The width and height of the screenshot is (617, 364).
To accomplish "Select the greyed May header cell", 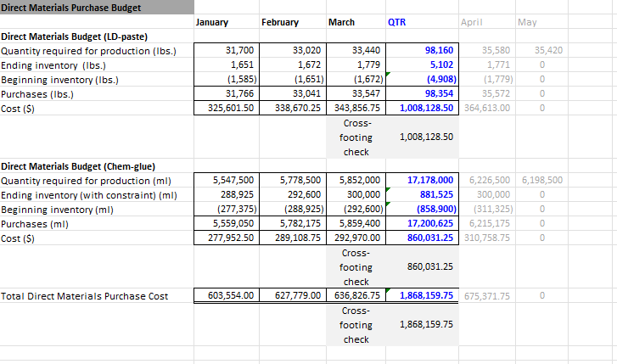I will (x=541, y=22).
